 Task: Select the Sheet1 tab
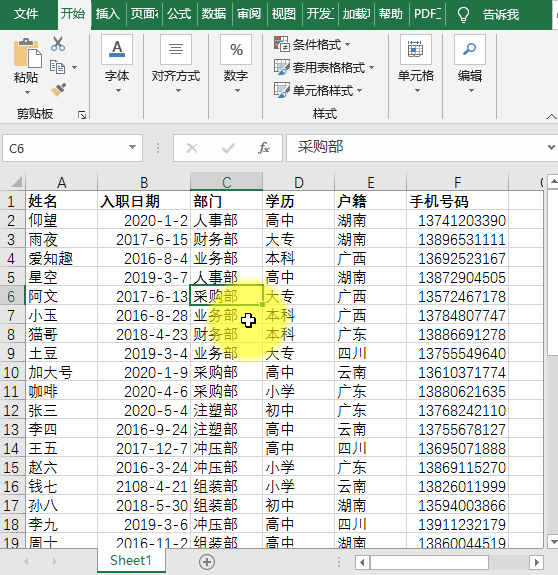point(131,560)
